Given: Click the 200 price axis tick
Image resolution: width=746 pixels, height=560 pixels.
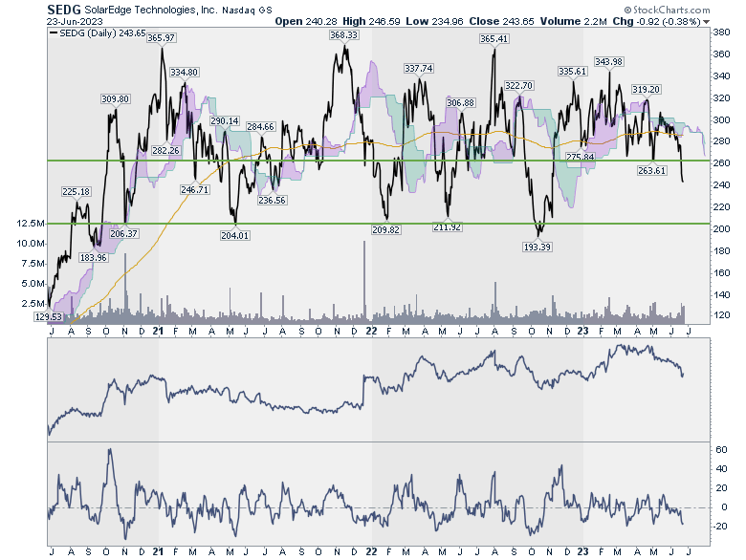Looking at the screenshot, I should pos(721,228).
